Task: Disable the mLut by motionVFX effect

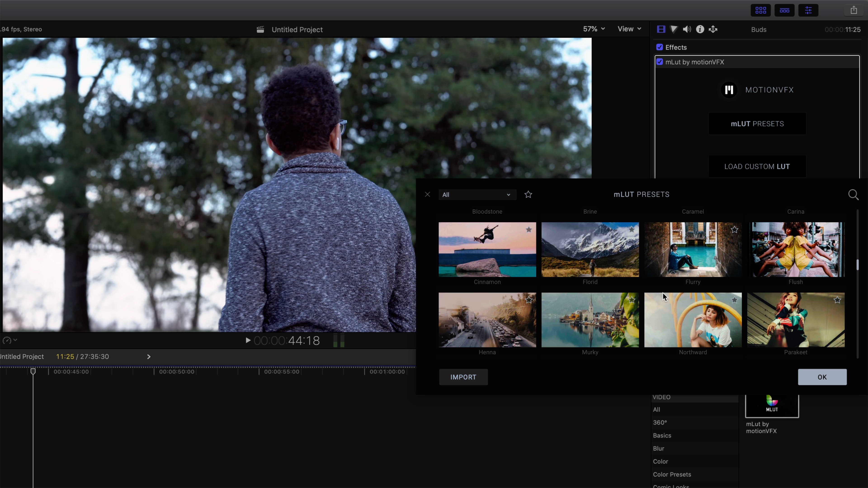Action: click(659, 62)
